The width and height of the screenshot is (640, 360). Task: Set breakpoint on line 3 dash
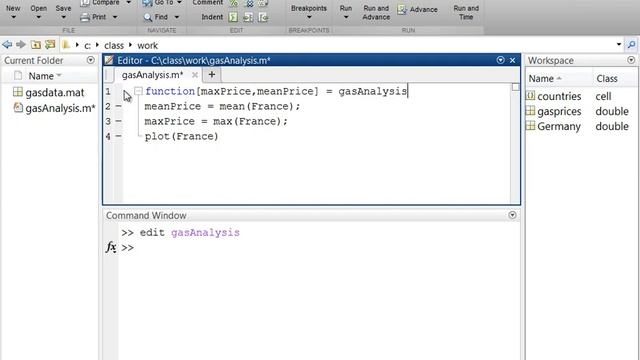click(x=118, y=121)
